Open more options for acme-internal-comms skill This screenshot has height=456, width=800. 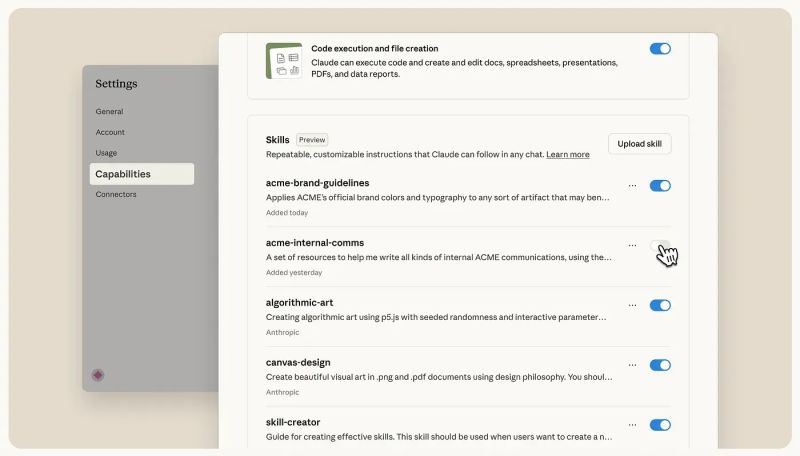pyautogui.click(x=632, y=245)
